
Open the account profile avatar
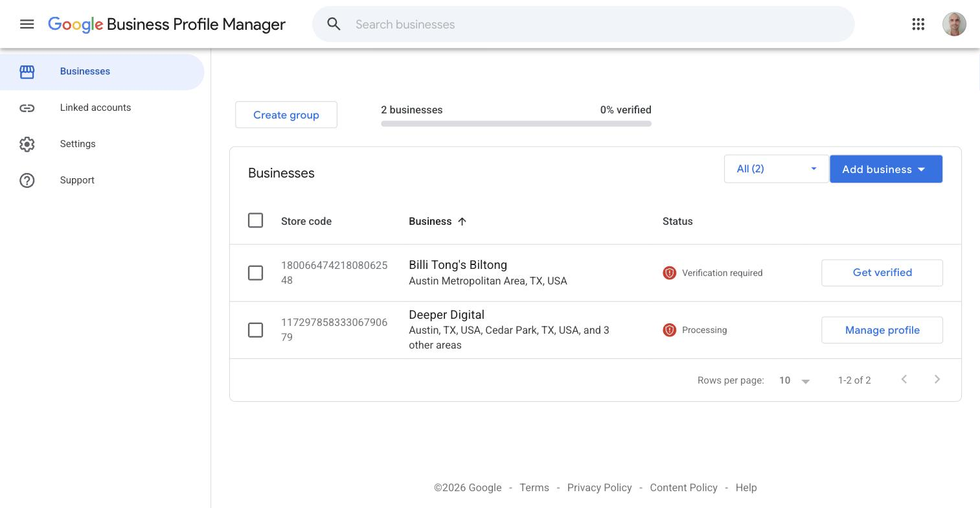(x=954, y=24)
